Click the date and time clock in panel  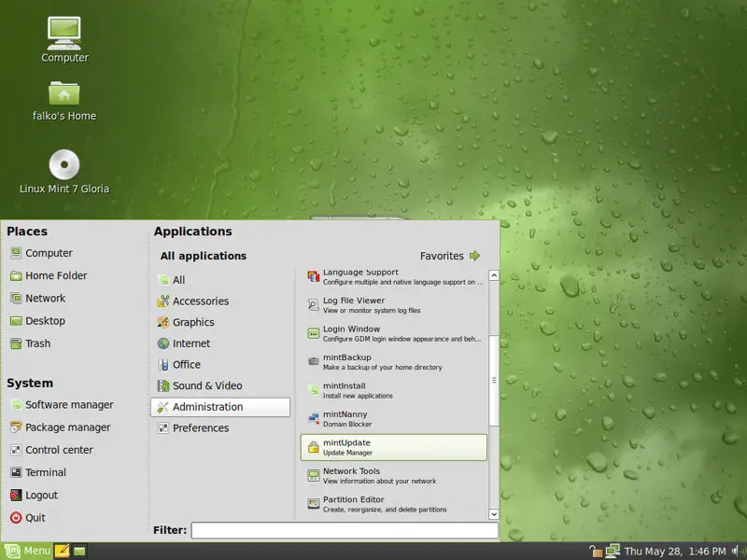(675, 551)
